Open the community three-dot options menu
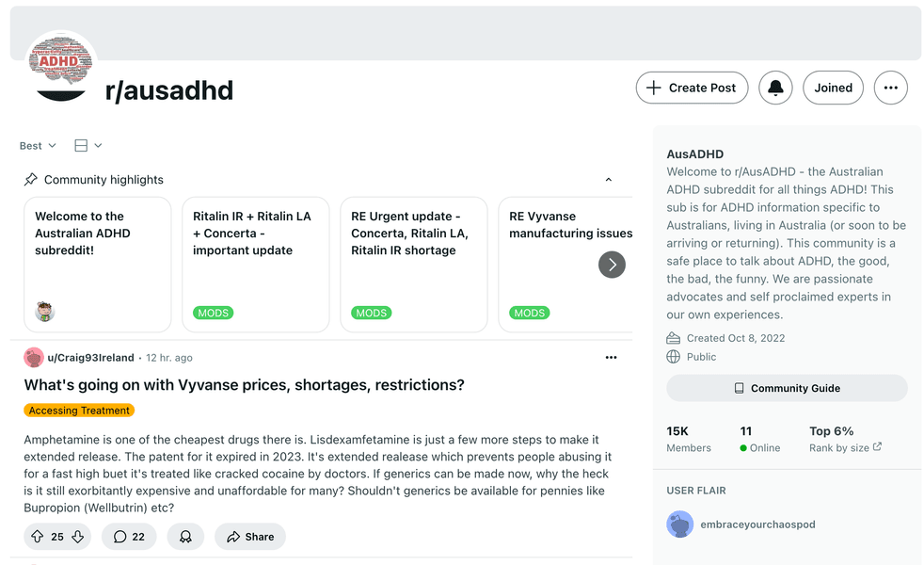Viewport: 924px width, 565px height. coord(890,88)
